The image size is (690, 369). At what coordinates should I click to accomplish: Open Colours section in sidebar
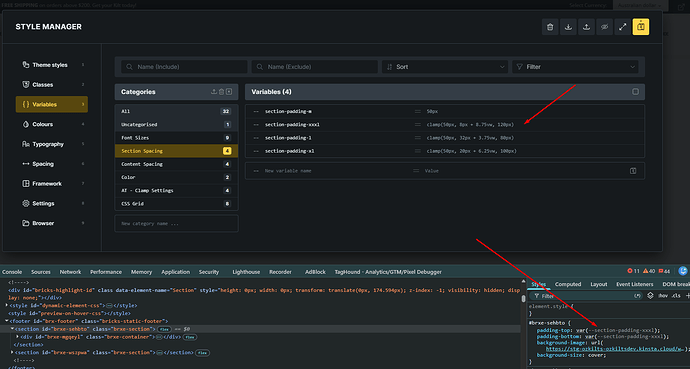[52, 124]
